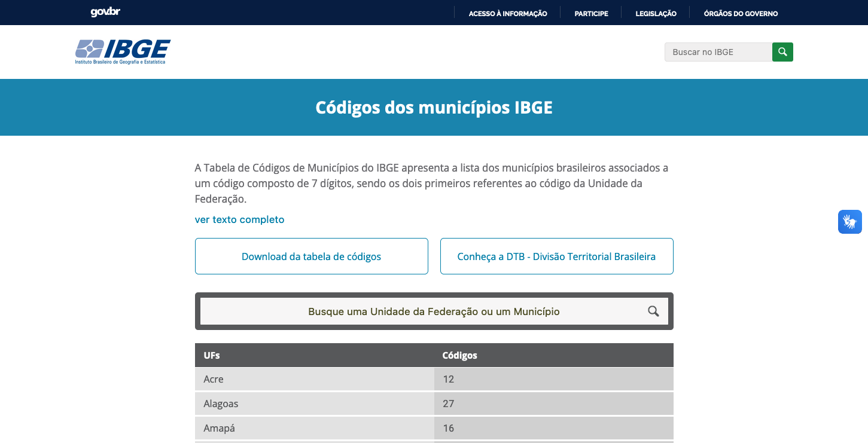Select the Alagoas state row

pos(221,404)
